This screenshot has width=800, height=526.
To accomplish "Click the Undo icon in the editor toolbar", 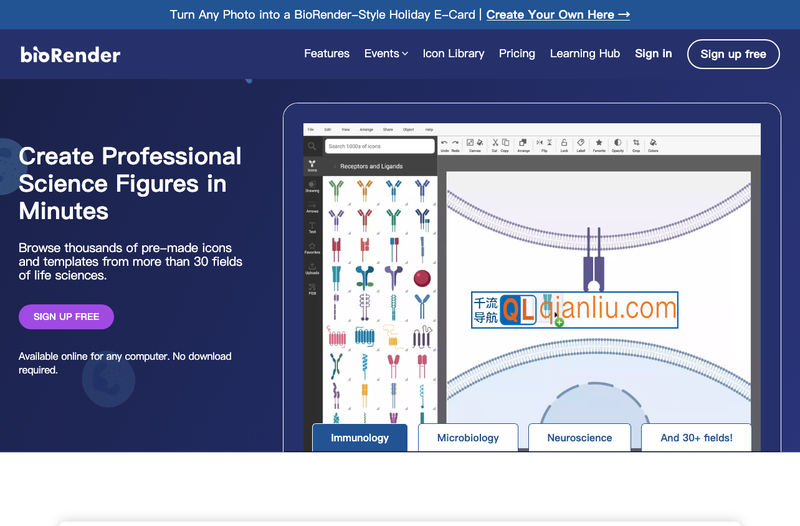I will pos(444,143).
